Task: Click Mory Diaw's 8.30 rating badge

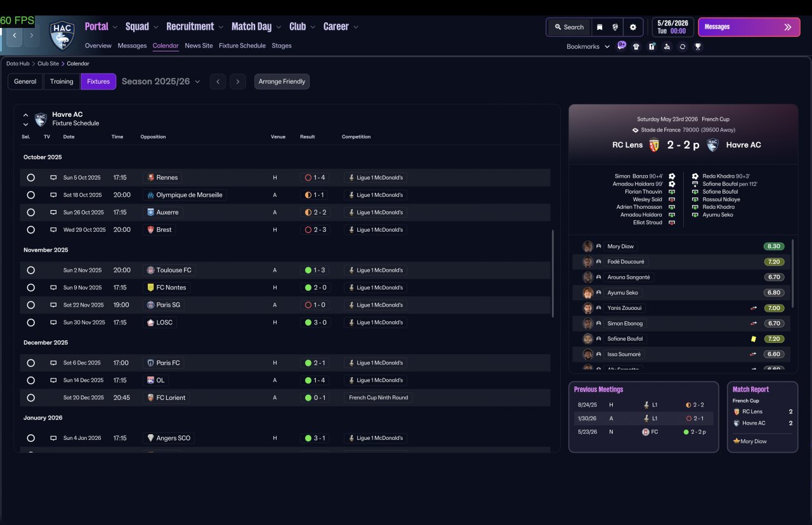Action: click(x=774, y=246)
